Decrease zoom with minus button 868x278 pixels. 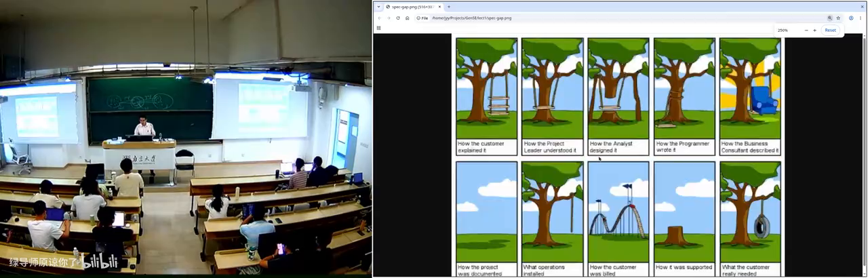(x=806, y=31)
